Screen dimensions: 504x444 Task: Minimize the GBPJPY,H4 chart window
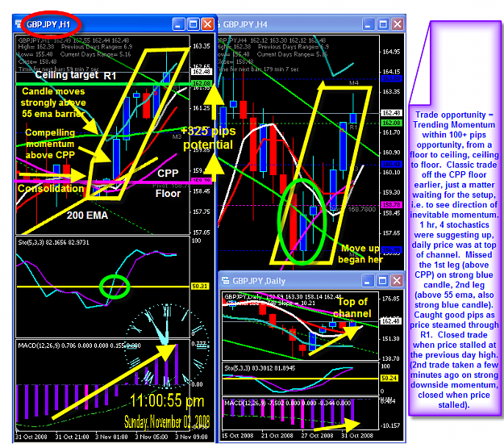pos(369,24)
